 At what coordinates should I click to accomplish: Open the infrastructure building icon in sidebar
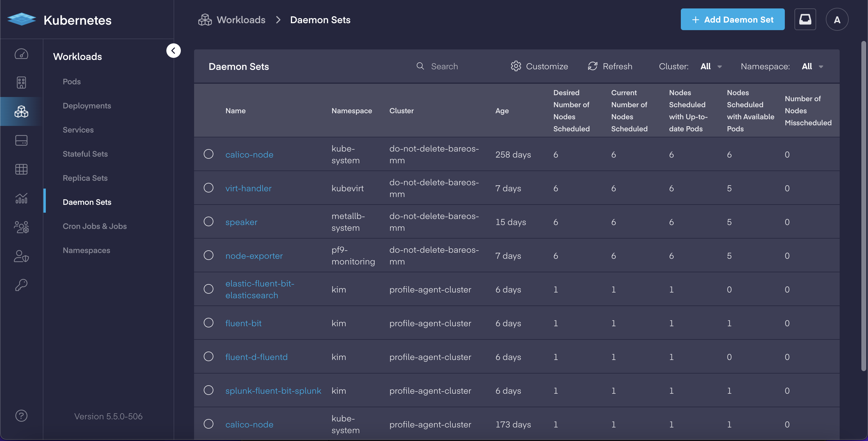click(21, 83)
